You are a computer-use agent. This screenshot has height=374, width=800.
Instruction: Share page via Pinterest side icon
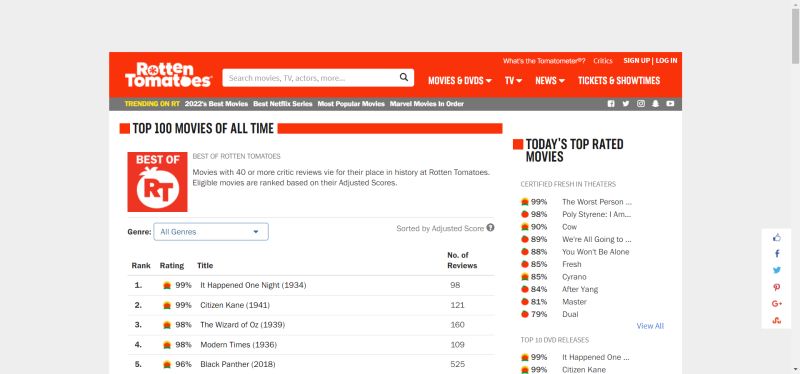[777, 287]
